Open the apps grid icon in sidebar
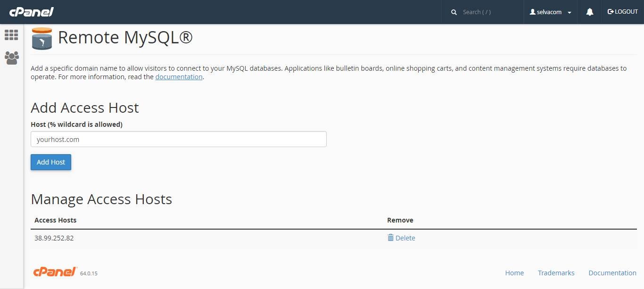Image resolution: width=644 pixels, height=289 pixels. [x=11, y=35]
